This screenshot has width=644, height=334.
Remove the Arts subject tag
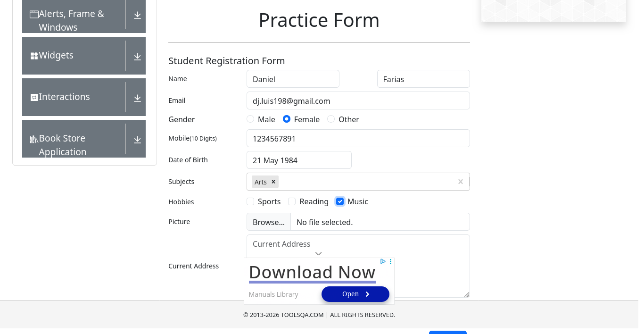pyautogui.click(x=273, y=182)
